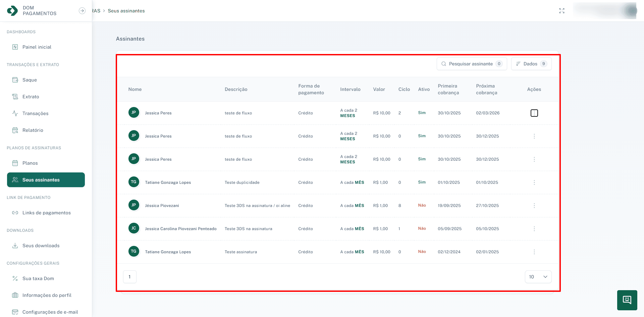Open the chat support widget

[x=627, y=300]
